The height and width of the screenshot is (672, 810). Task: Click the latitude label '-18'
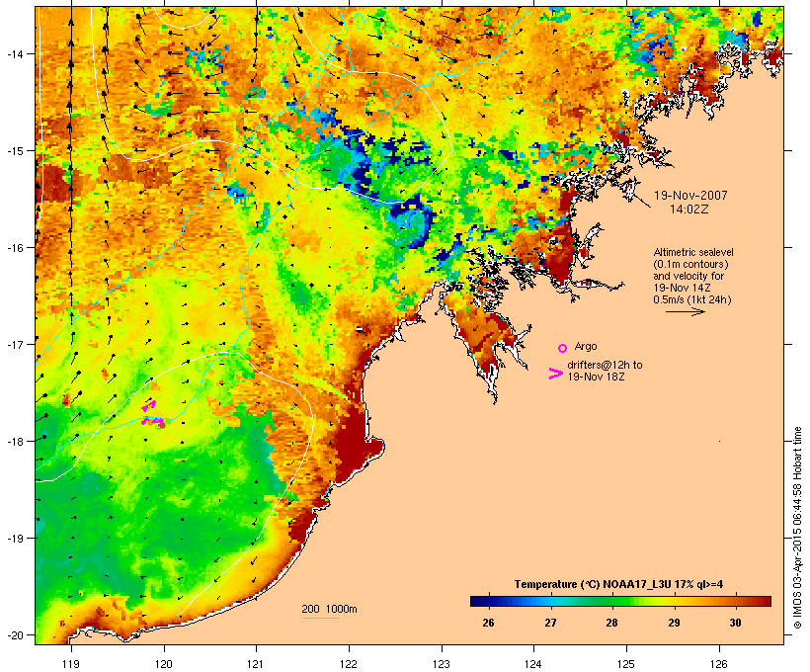(14, 442)
